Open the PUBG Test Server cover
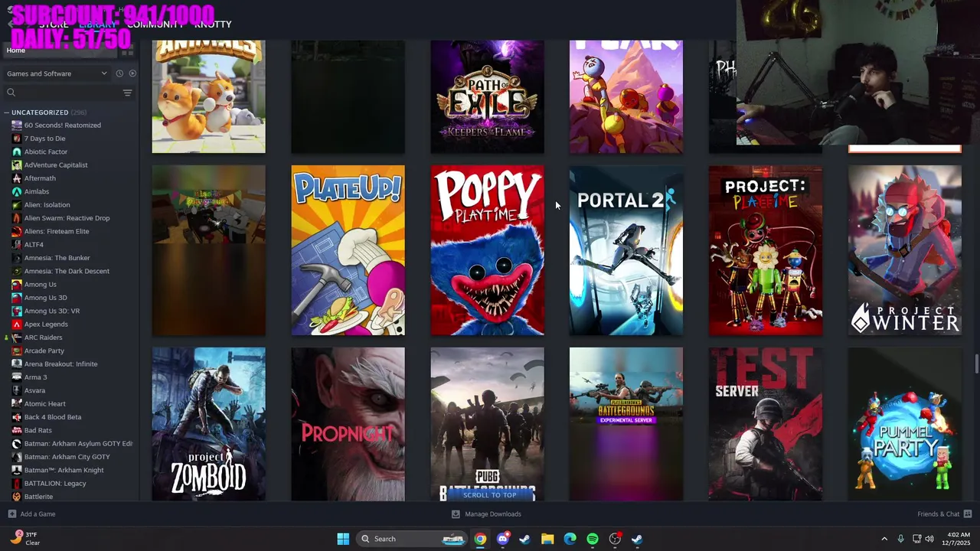Image resolution: width=980 pixels, height=551 pixels. [x=766, y=425]
